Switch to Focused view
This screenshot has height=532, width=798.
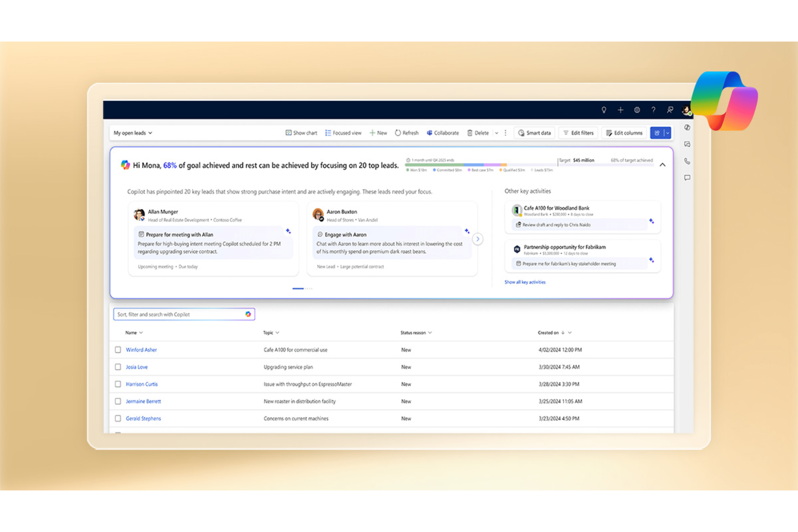[343, 133]
